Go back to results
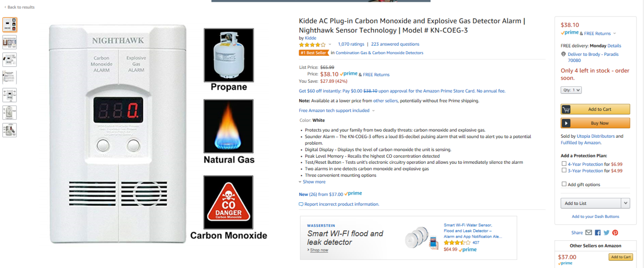 coord(19,7)
